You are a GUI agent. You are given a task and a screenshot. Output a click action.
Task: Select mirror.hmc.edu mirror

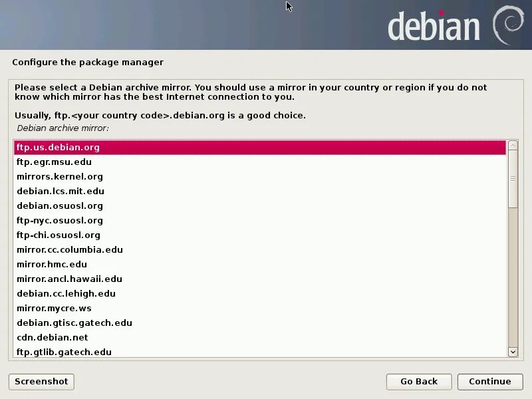[260, 264]
